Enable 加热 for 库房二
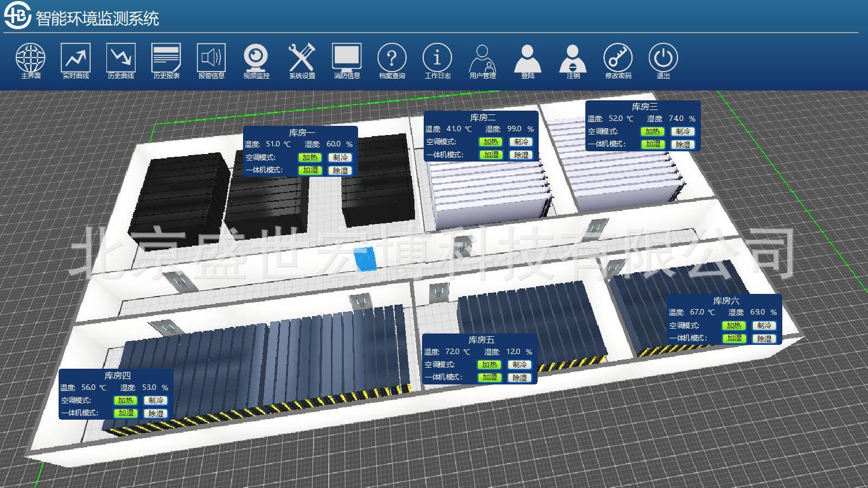The image size is (868, 488). 491,142
